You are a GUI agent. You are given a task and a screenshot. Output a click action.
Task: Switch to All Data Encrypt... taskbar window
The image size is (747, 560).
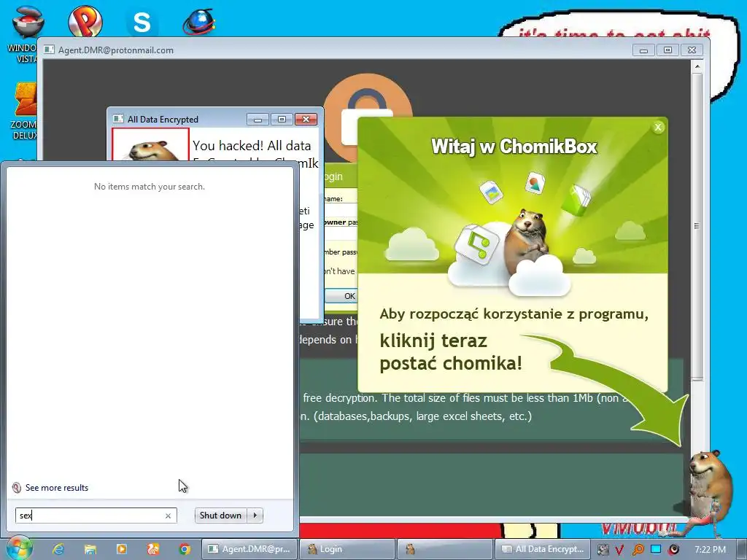(x=543, y=549)
